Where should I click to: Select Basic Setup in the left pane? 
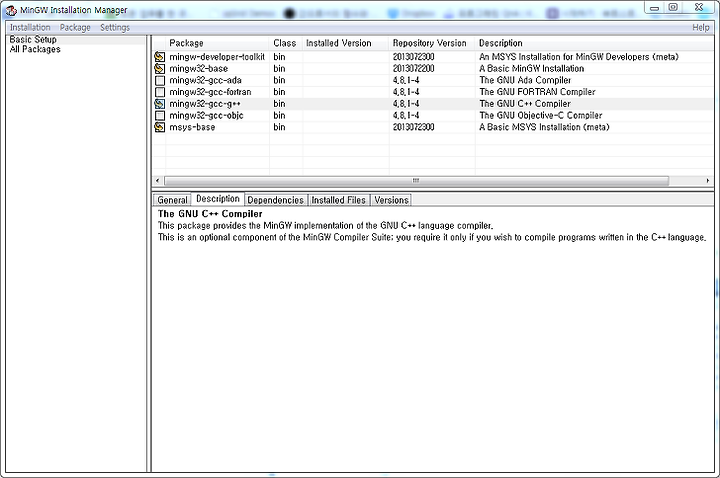[x=33, y=40]
